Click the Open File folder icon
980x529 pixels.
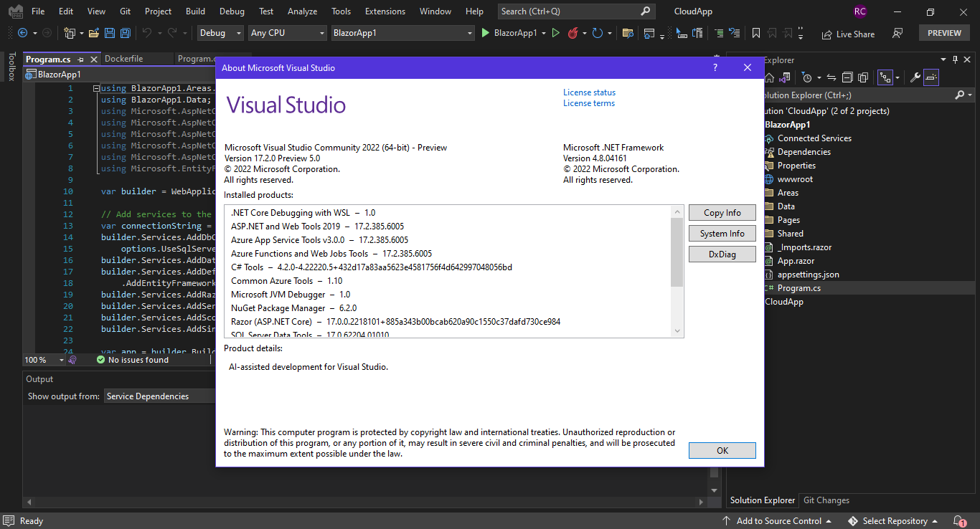coord(93,33)
